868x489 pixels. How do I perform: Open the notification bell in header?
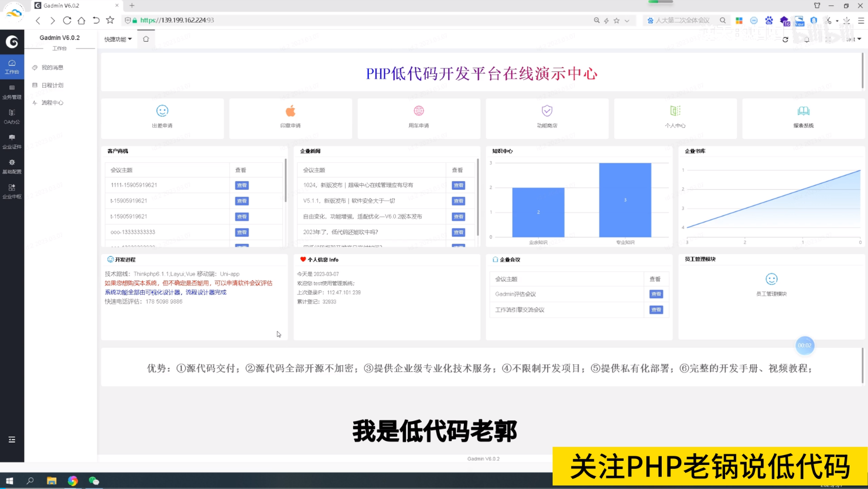[x=807, y=39]
